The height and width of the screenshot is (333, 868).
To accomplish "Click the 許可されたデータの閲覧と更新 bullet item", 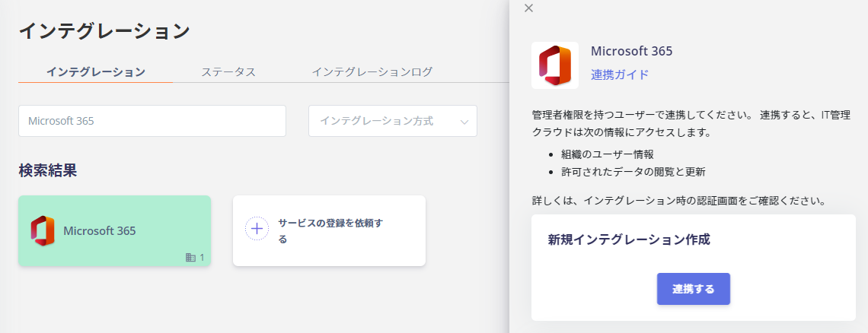I will coord(633,172).
